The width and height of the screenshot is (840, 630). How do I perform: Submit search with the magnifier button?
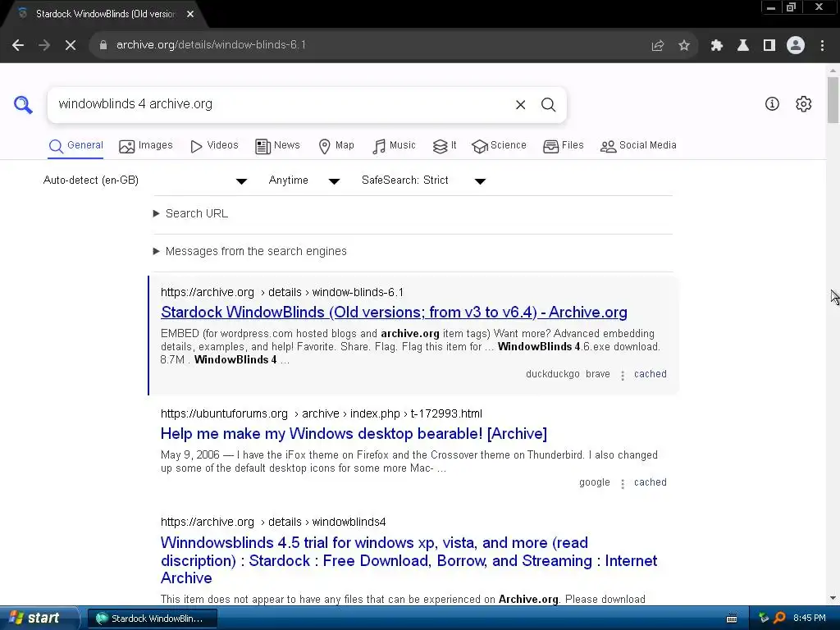point(548,104)
